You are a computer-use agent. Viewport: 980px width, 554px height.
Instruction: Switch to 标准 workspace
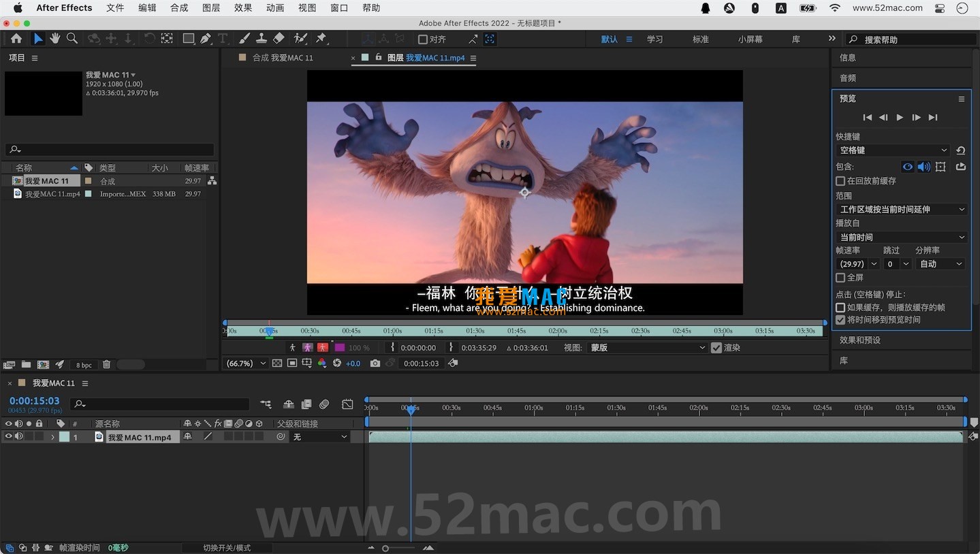click(700, 39)
